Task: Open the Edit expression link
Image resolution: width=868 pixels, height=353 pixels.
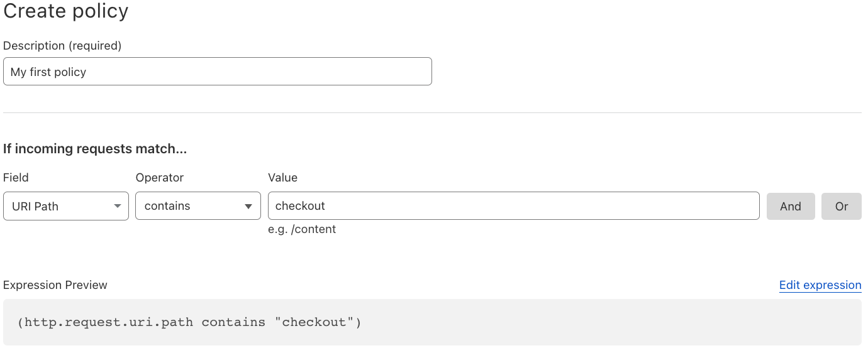Action: (820, 285)
